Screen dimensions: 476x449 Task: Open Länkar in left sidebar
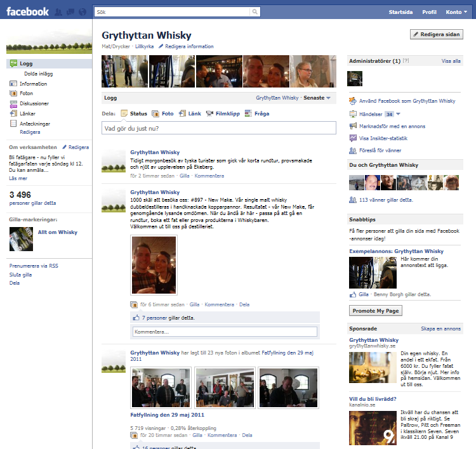(x=27, y=114)
